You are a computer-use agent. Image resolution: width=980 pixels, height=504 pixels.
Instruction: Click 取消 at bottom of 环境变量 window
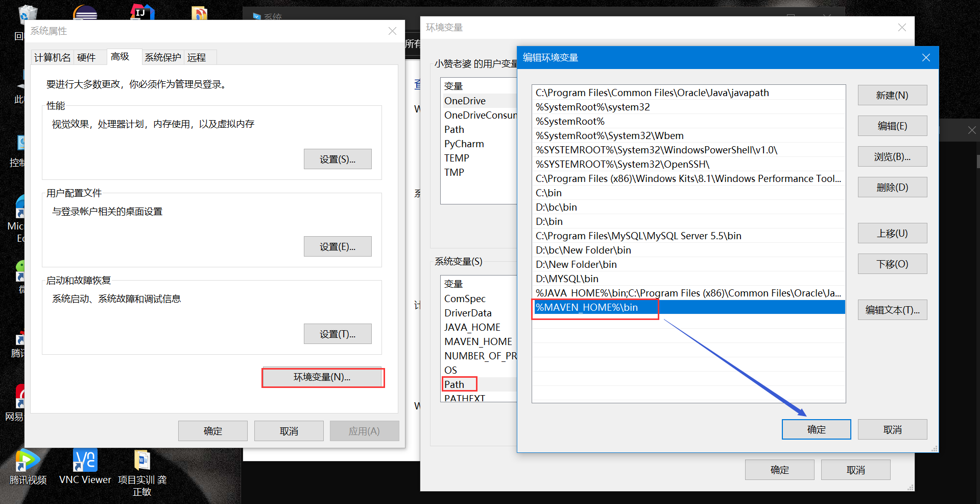pyautogui.click(x=855, y=470)
